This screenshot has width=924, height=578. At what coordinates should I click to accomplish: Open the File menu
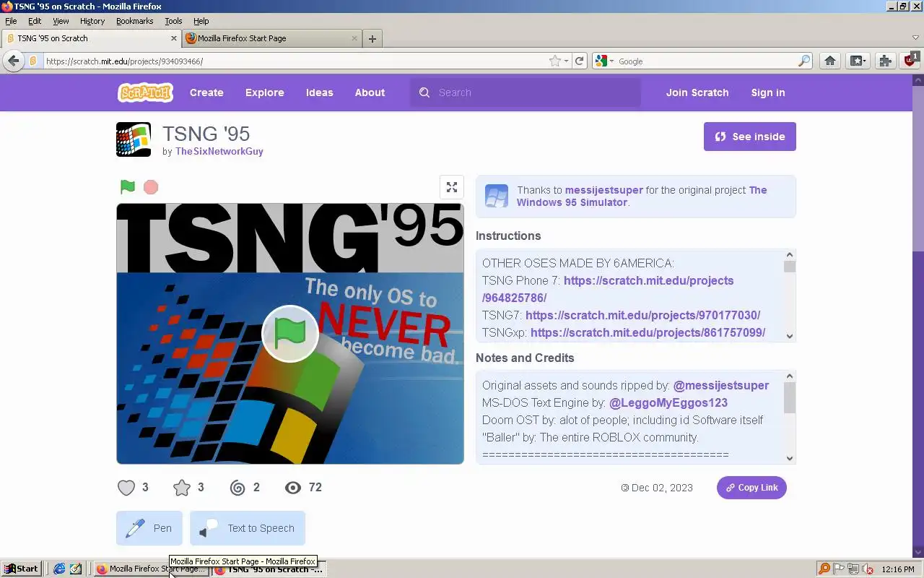(11, 21)
